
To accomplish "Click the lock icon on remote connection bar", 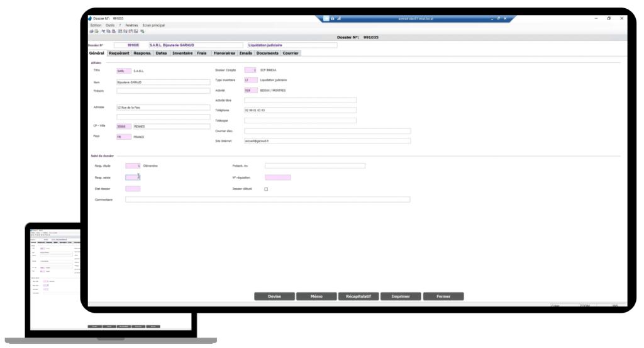I will [332, 18].
